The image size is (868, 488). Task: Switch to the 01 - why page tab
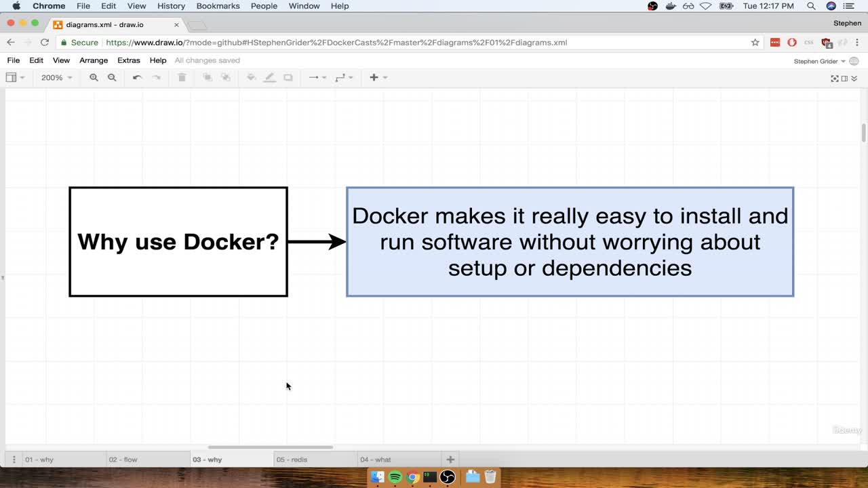point(63,459)
